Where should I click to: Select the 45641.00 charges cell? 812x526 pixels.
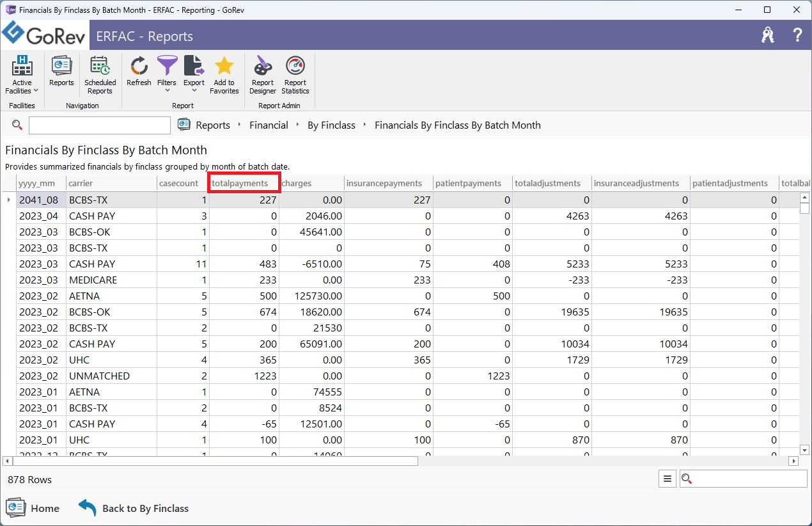pyautogui.click(x=312, y=232)
